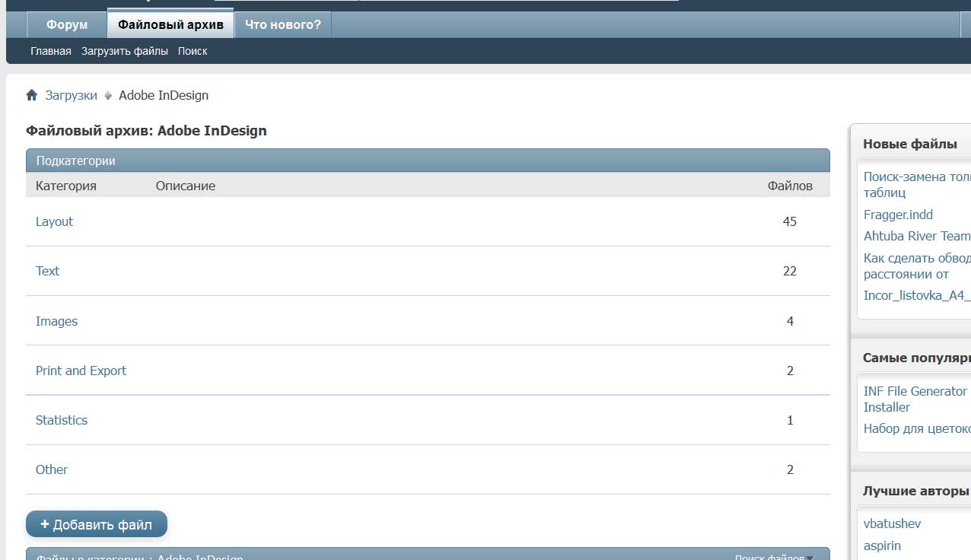Go to Главная in the sub-navigation
971x560 pixels.
(x=51, y=51)
